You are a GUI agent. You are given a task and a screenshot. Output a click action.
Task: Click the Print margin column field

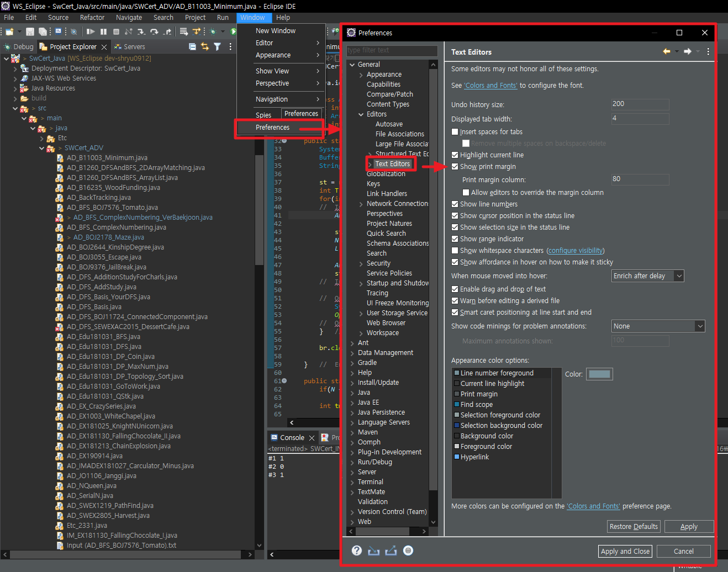[x=640, y=179]
